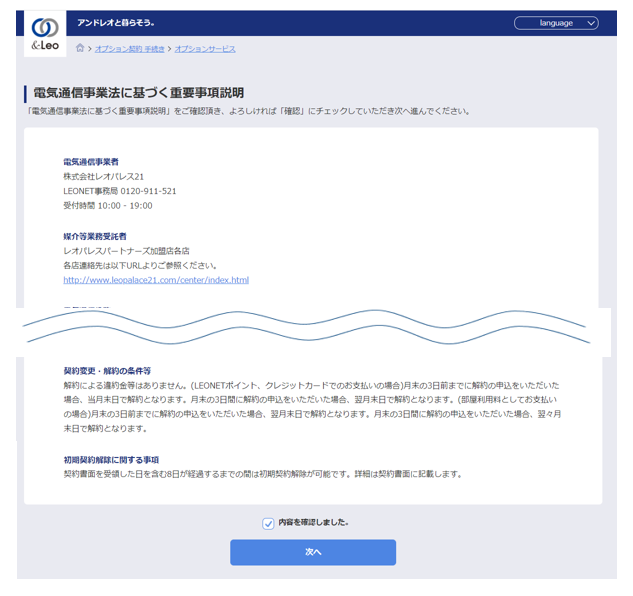Click the LEONET事務局 phone number line
The width and height of the screenshot is (633, 596).
(120, 191)
